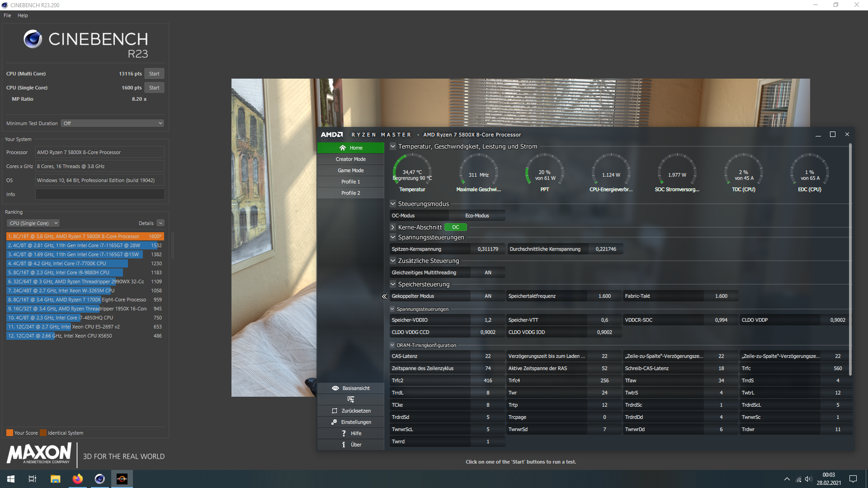Image resolution: width=868 pixels, height=488 pixels.
Task: Open Einstellungen gear settings
Action: 335,422
